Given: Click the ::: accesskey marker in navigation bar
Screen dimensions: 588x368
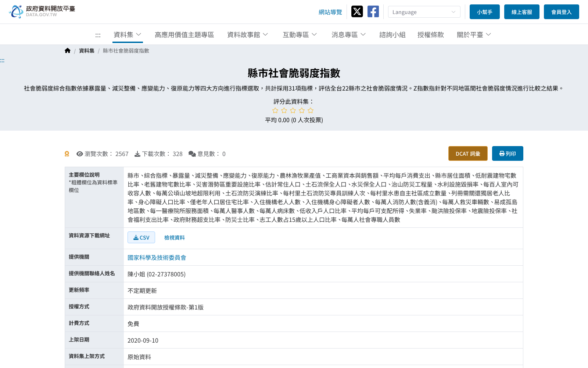Looking at the screenshot, I should pos(98,35).
